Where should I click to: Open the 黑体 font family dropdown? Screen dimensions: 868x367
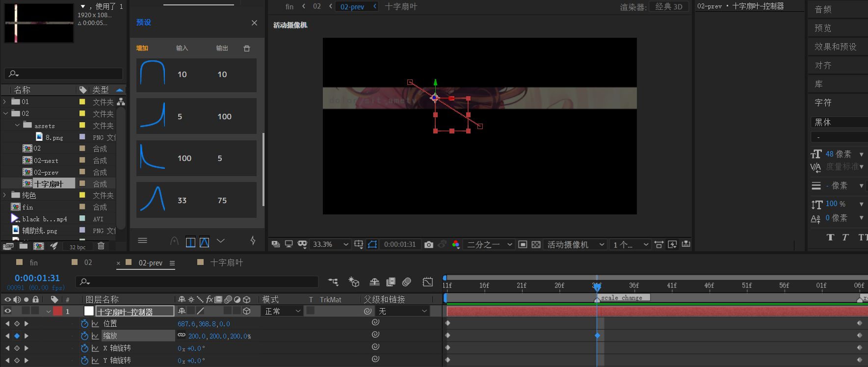(x=839, y=122)
